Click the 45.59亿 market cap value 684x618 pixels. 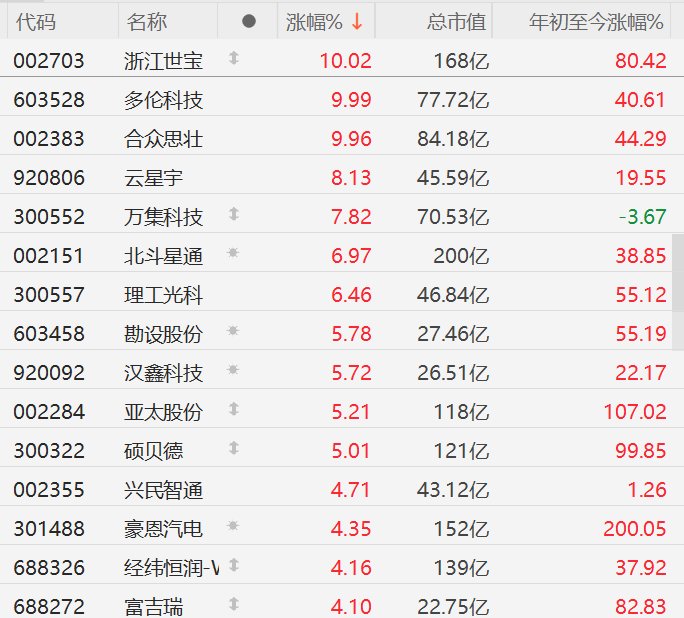coord(453,178)
